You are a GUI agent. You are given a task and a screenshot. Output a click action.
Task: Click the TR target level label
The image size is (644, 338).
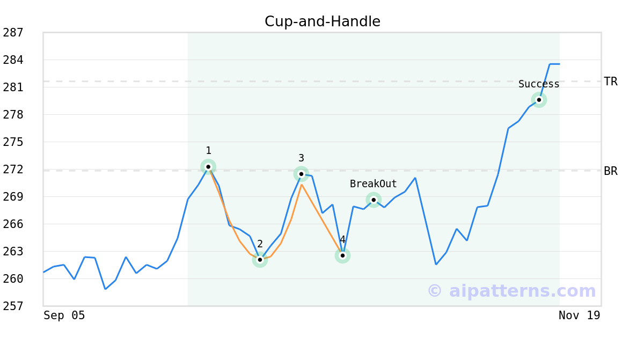pos(611,82)
